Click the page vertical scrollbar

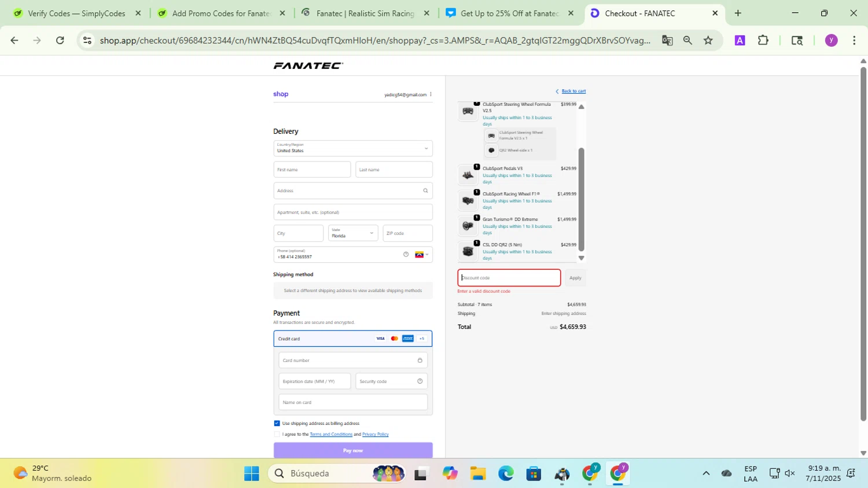[x=863, y=243]
